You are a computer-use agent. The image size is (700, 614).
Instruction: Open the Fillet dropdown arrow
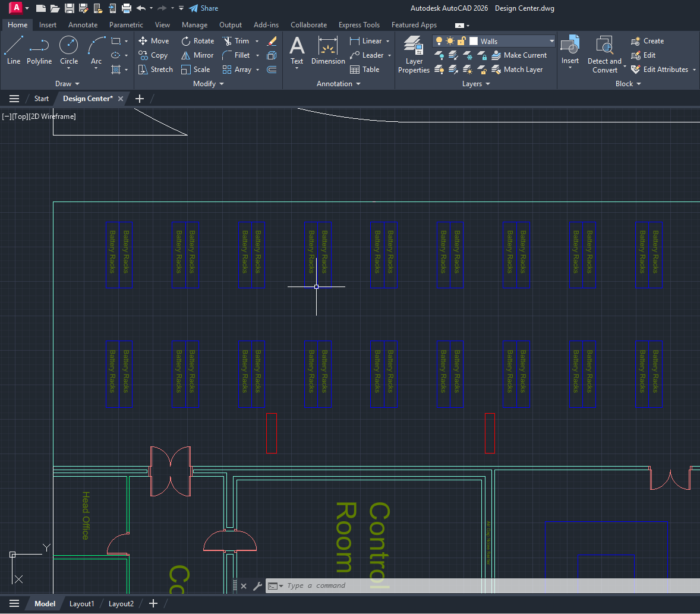[x=257, y=55]
